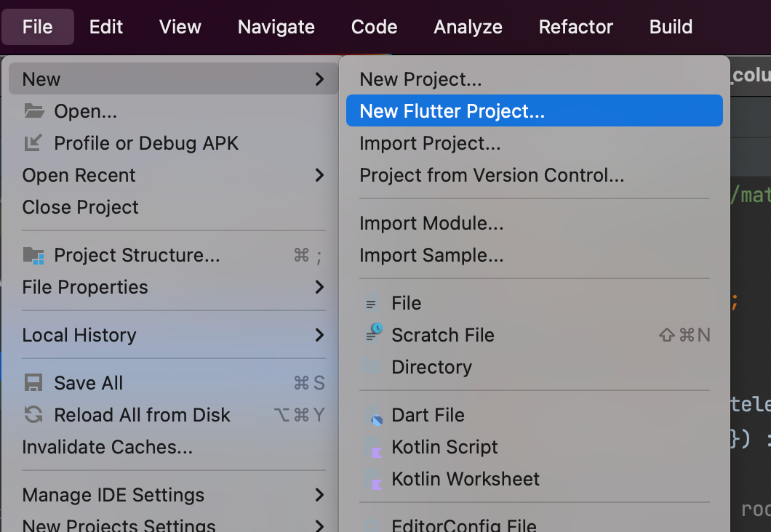Viewport: 771px width, 532px height.
Task: Click the Kotlin Script icon
Action: 374,448
